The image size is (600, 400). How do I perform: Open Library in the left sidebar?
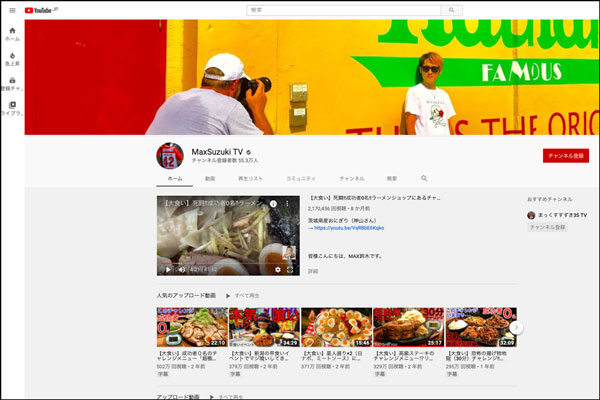(12, 108)
